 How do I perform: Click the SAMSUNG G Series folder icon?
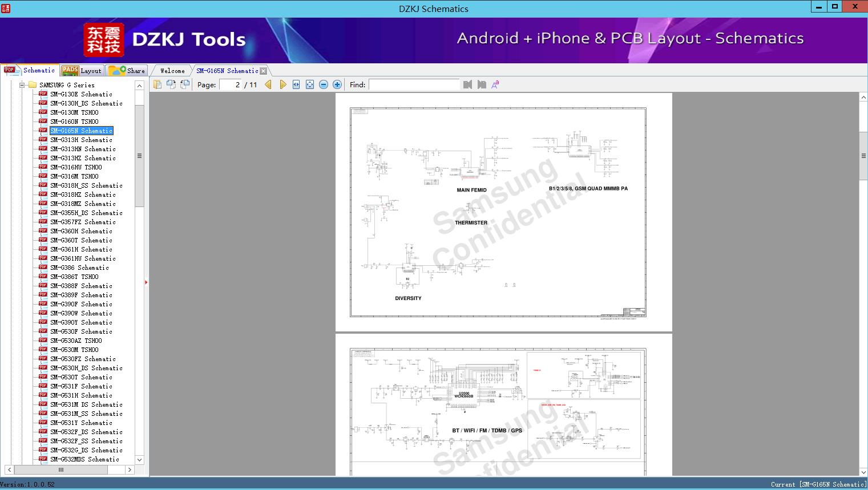click(x=32, y=84)
